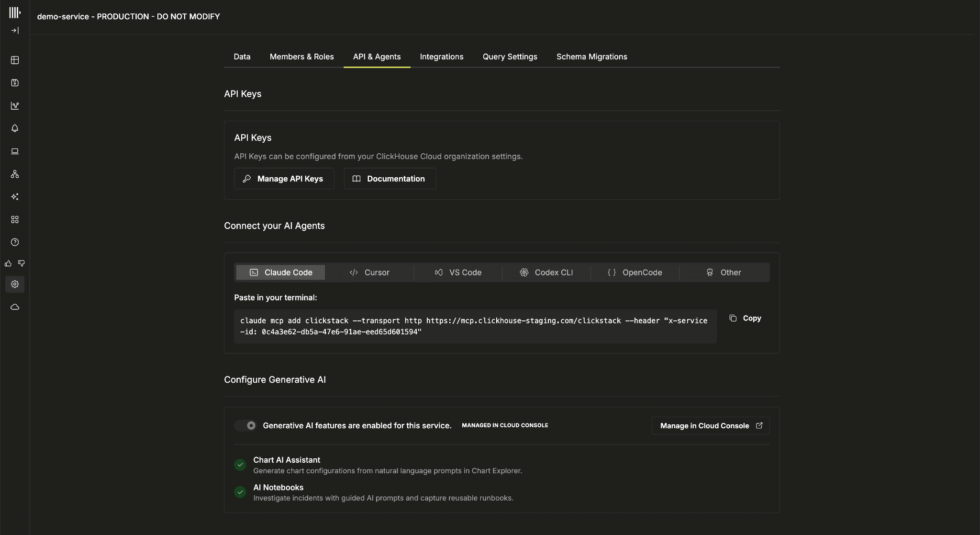Switch to Members & Roles tab

[302, 57]
